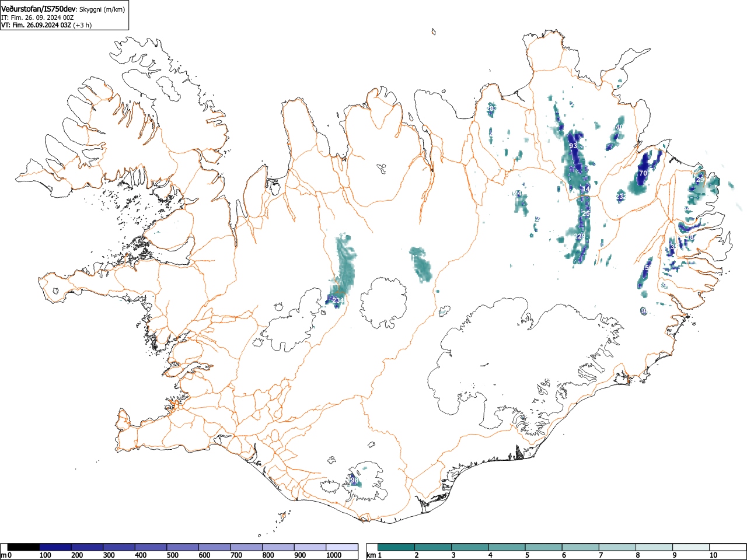Click the 'm' unit label of the metres scale
The width and height of the screenshot is (747, 560).
4,555
